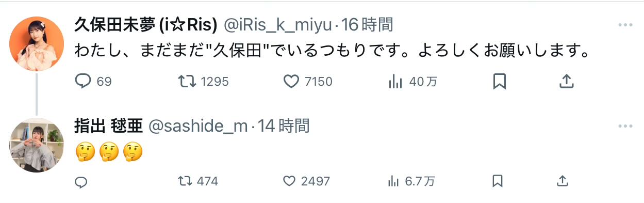Bookmark 指出 毬亜's tweet
Viewport: 644px width, 203px height.
pos(497,181)
